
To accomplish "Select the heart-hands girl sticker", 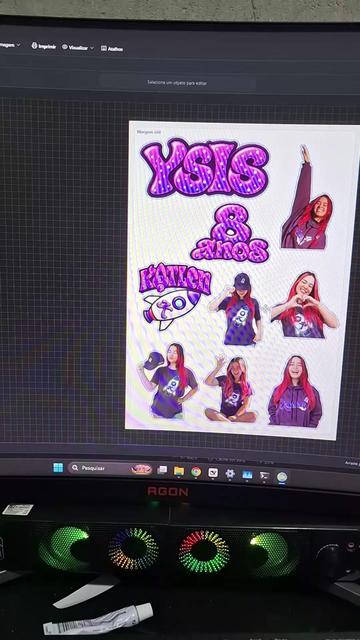I will click(x=304, y=305).
